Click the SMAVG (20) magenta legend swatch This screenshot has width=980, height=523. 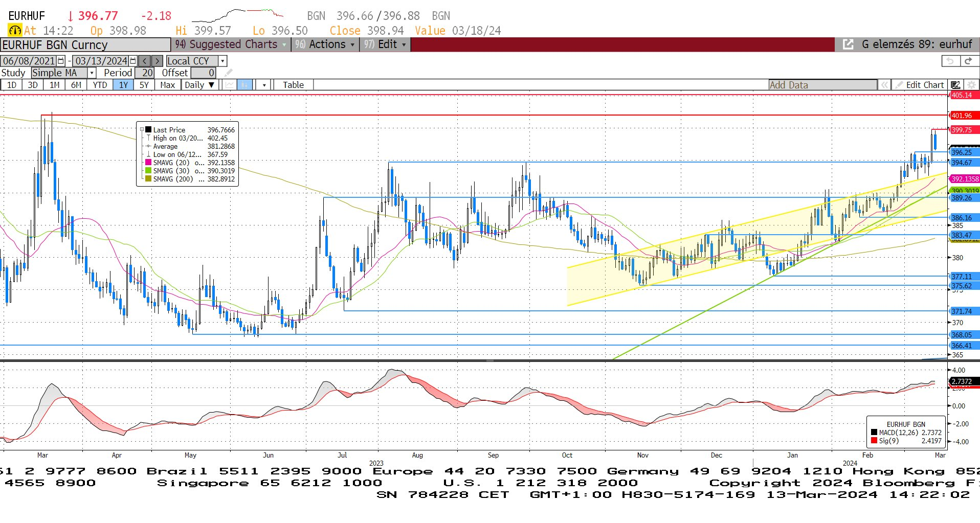(x=148, y=163)
